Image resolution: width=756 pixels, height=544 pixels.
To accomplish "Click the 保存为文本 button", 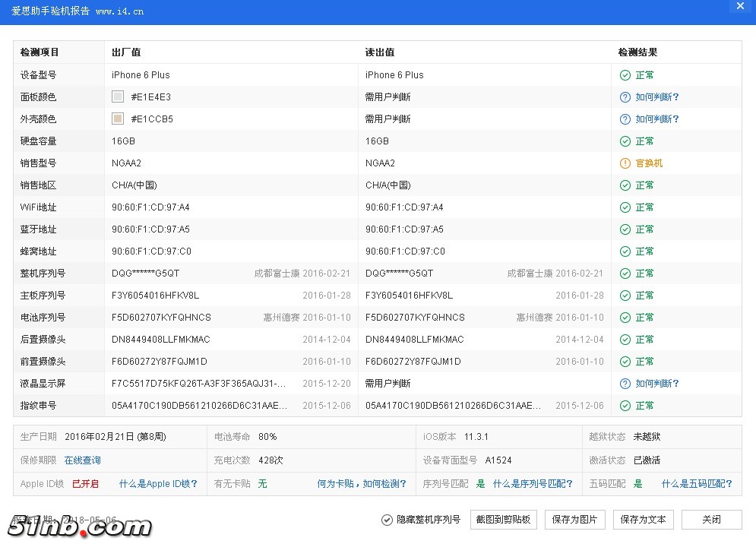I will pos(643,520).
